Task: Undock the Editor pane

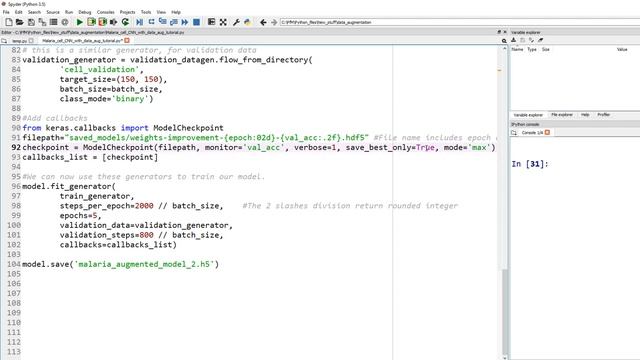Action: point(499,32)
